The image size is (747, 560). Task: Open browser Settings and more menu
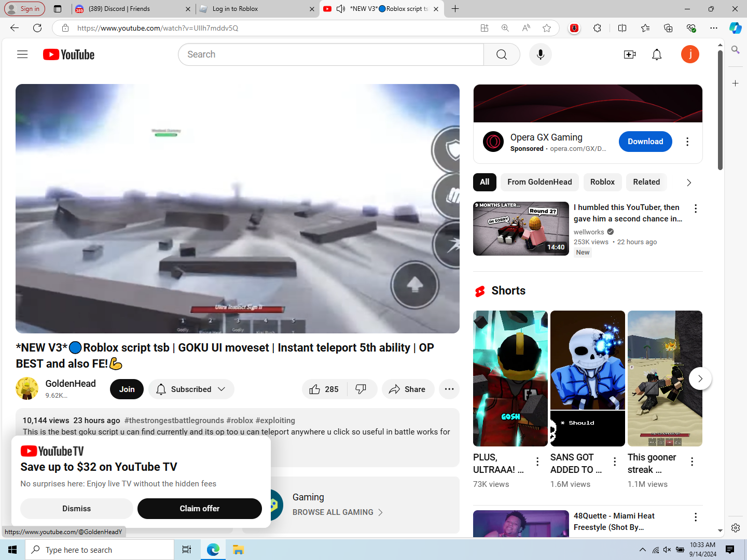coord(714,28)
